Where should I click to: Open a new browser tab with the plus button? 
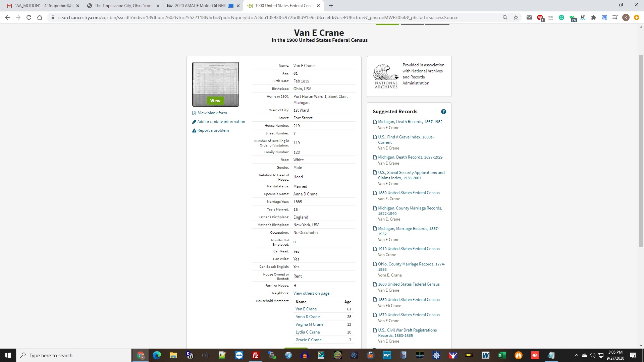point(331,6)
